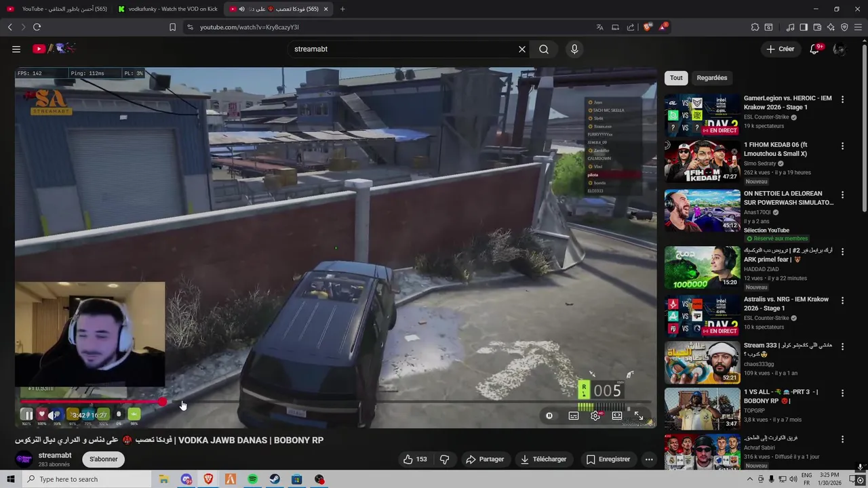Go back to the previous page
Screen dimensions: 868x488
(9, 27)
